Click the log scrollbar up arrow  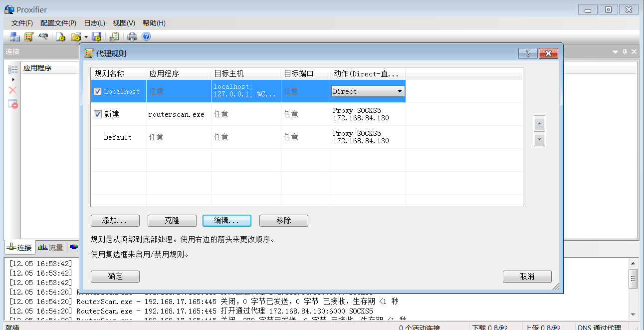[633, 264]
